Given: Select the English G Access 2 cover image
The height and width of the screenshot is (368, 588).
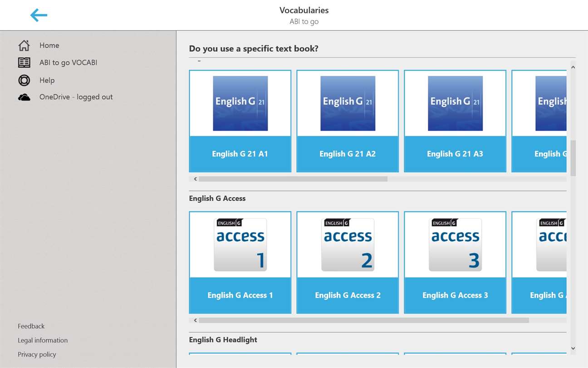Looking at the screenshot, I should [348, 245].
